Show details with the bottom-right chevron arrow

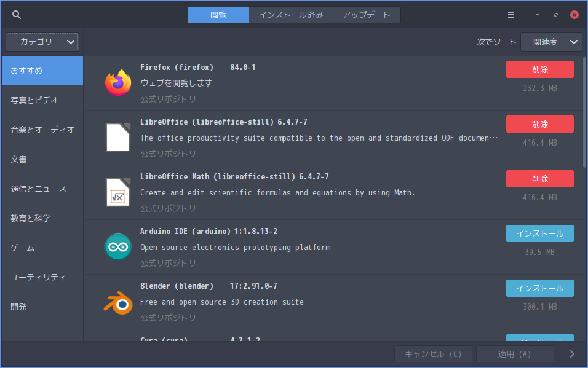572,354
